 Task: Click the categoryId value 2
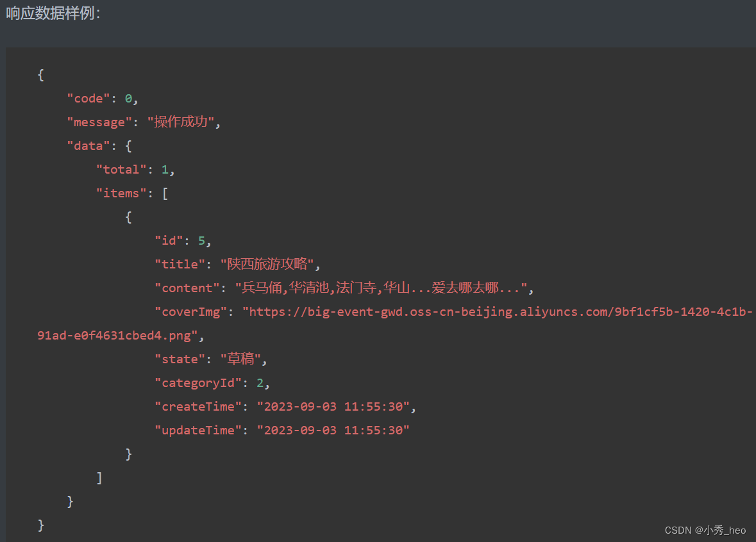(x=260, y=383)
